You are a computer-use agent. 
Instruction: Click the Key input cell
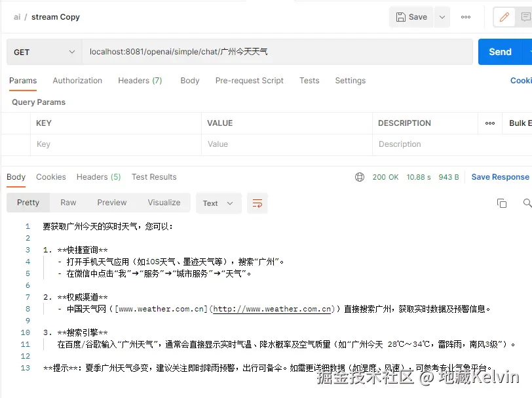tap(116, 144)
